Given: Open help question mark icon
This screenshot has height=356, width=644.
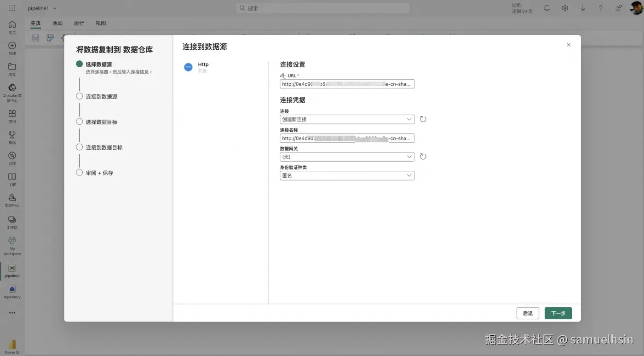Looking at the screenshot, I should click(601, 8).
